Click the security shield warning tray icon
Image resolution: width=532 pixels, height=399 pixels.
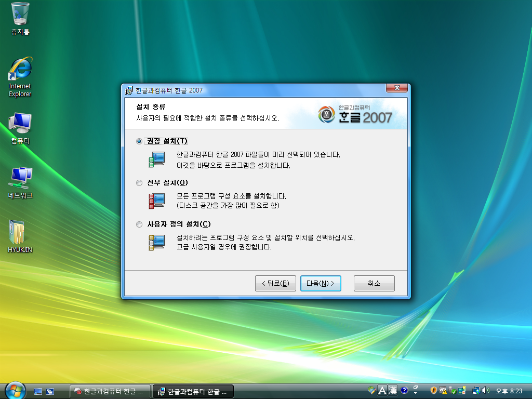coord(433,391)
